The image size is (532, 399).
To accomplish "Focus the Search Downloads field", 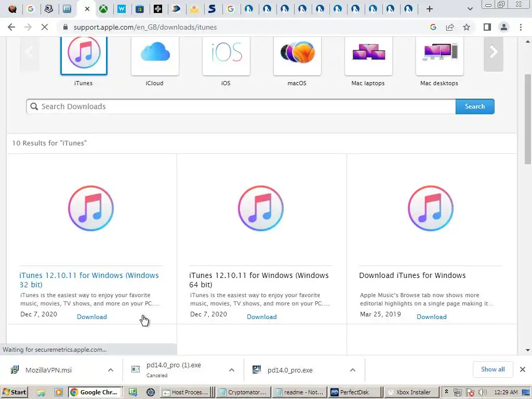I will click(241, 107).
